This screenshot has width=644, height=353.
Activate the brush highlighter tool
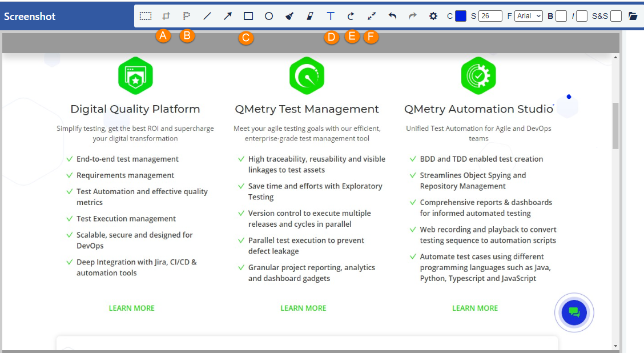[x=289, y=15]
